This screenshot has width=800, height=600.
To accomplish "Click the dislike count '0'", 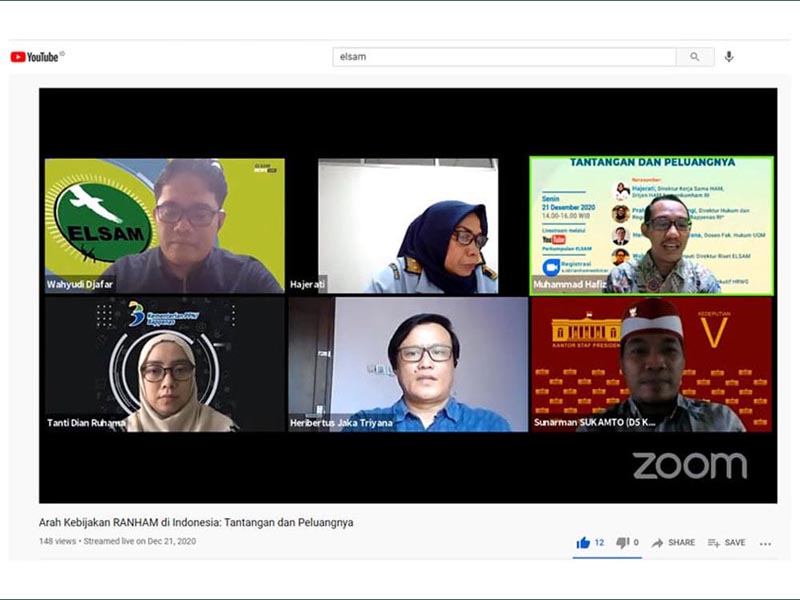I will click(x=636, y=543).
